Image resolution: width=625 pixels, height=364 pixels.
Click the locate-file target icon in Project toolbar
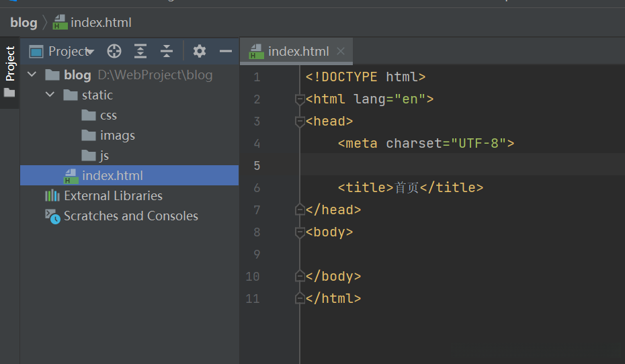(x=114, y=51)
